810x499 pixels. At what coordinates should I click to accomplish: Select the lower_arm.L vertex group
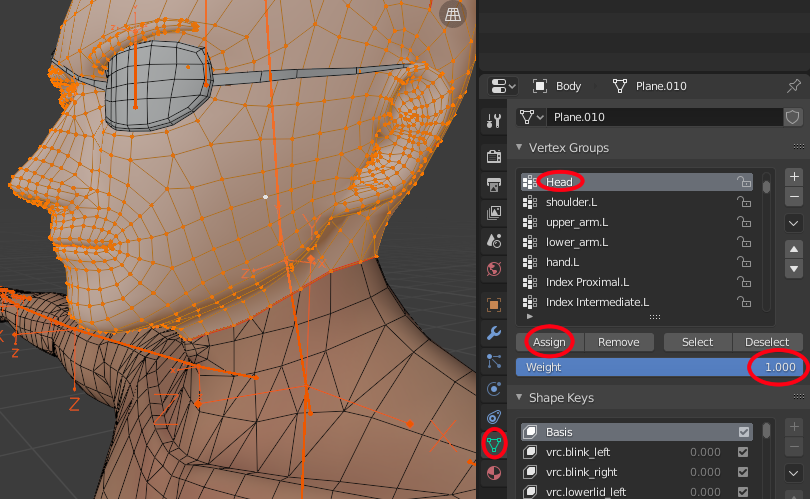tap(636, 242)
